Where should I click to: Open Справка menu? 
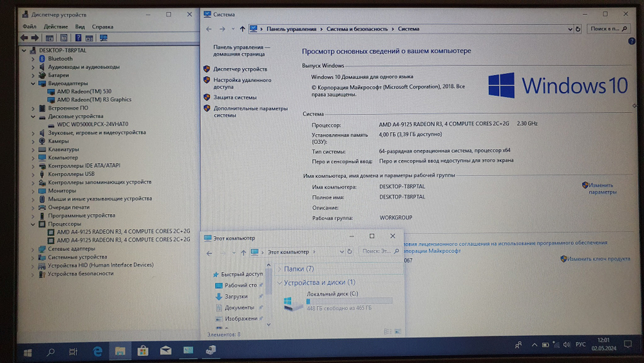[102, 26]
